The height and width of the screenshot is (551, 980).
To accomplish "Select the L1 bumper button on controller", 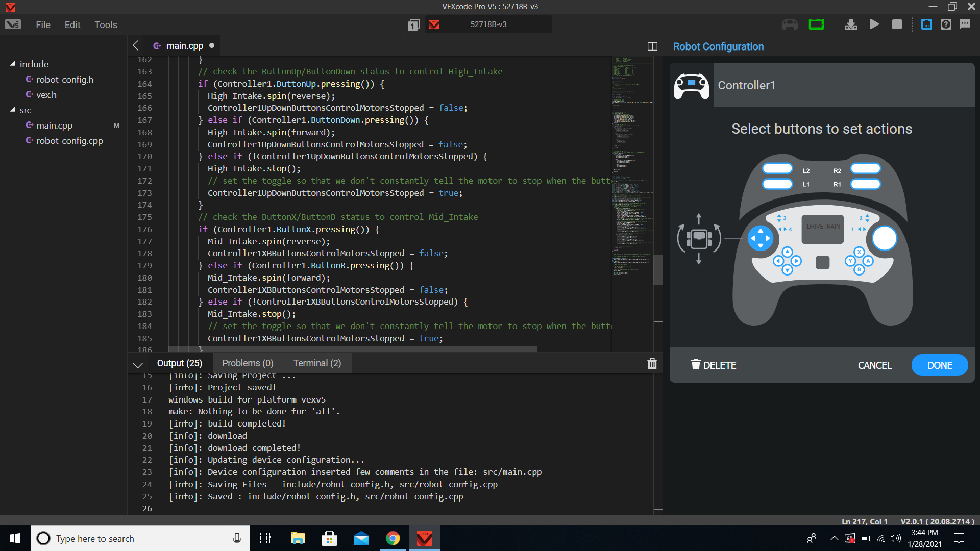I will point(777,184).
